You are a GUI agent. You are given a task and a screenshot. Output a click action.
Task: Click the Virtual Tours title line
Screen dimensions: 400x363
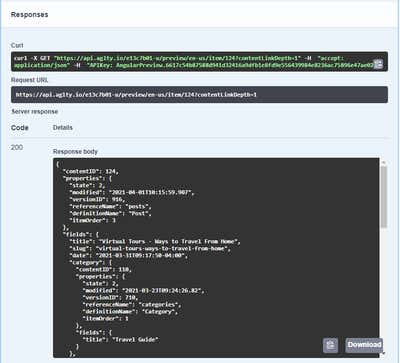(x=155, y=241)
